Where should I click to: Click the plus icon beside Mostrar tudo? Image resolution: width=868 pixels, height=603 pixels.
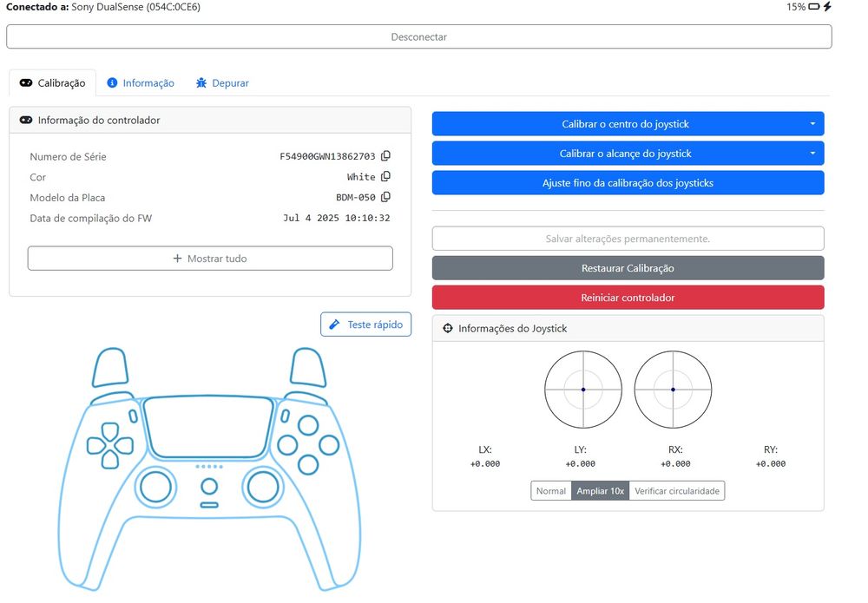click(x=177, y=259)
